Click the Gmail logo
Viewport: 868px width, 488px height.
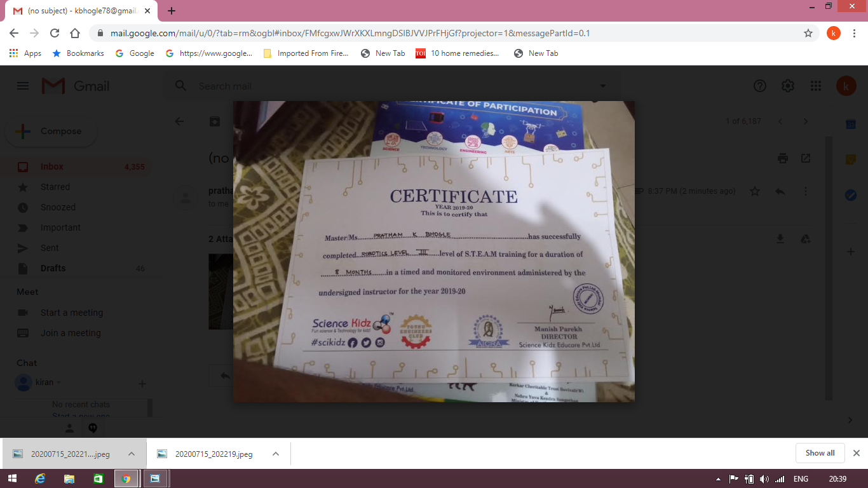(x=76, y=86)
